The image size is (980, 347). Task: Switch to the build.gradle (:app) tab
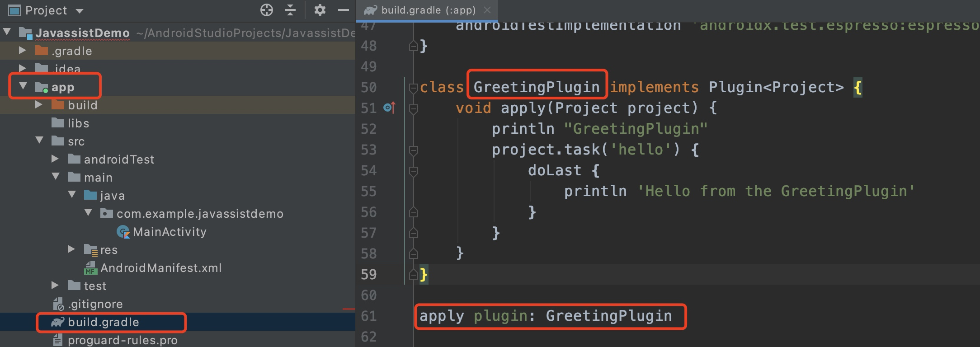pyautogui.click(x=428, y=10)
